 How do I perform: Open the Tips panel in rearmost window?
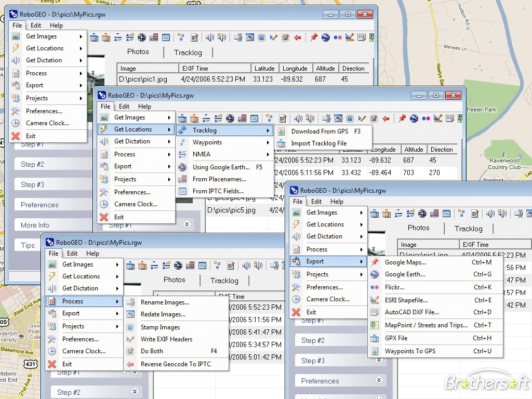pos(28,245)
